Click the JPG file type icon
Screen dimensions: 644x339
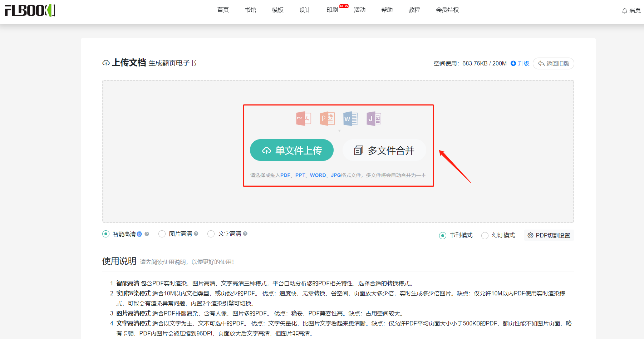click(x=374, y=118)
